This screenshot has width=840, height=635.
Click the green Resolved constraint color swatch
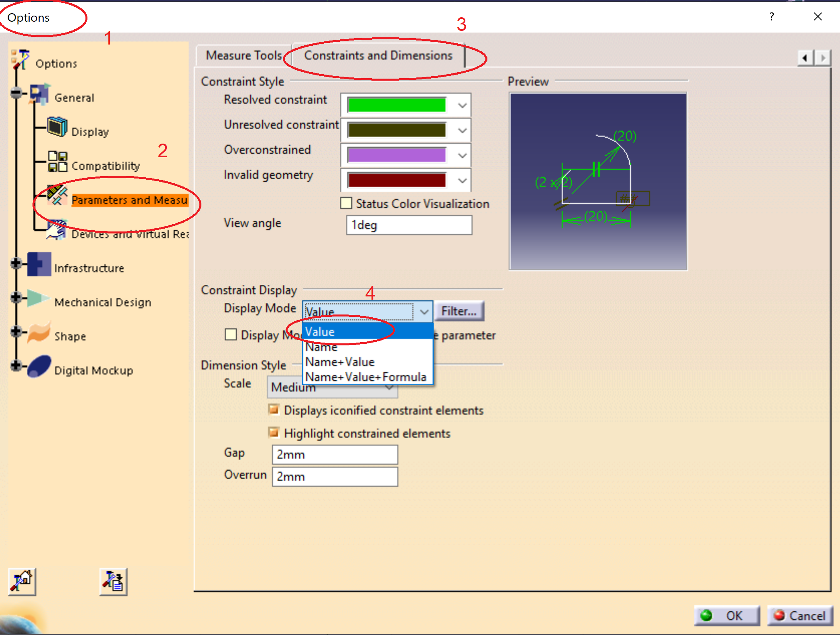396,105
